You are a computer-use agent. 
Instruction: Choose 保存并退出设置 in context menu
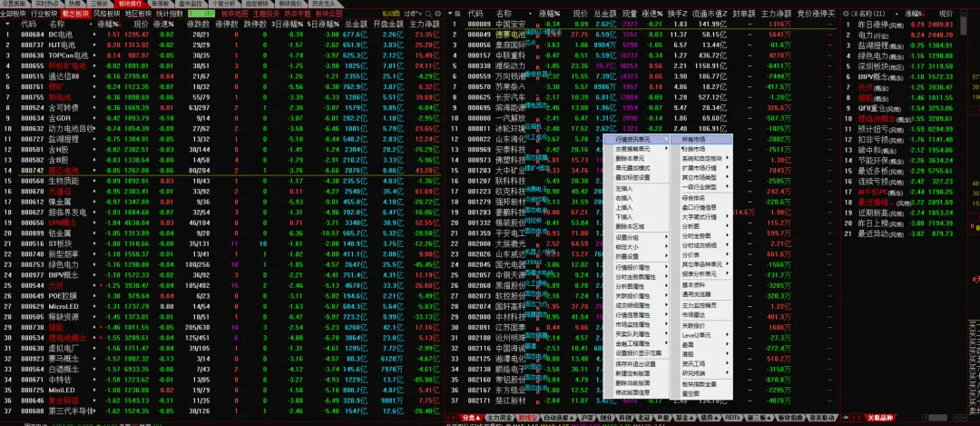click(x=638, y=363)
